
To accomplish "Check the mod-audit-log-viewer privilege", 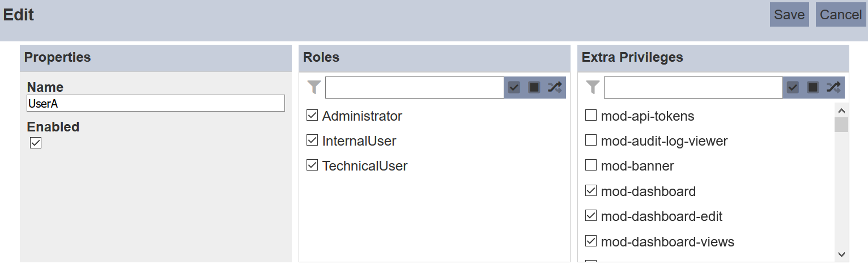I will [591, 140].
